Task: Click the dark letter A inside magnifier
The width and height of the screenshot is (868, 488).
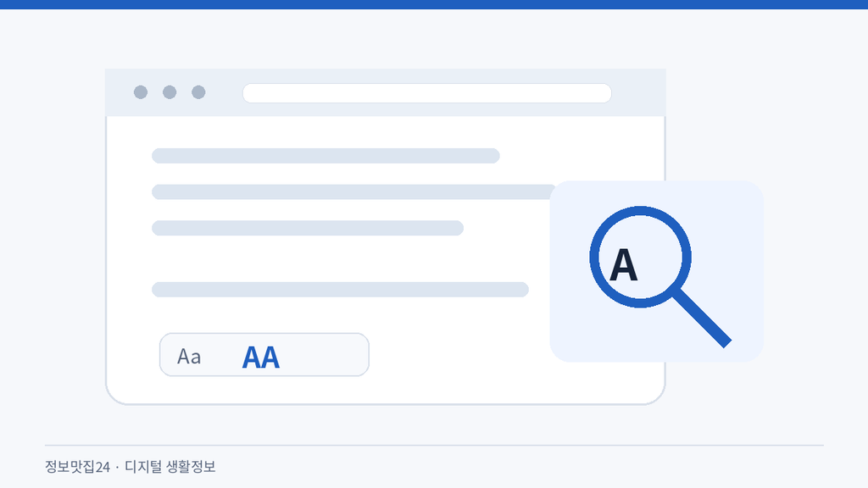Action: (x=623, y=265)
